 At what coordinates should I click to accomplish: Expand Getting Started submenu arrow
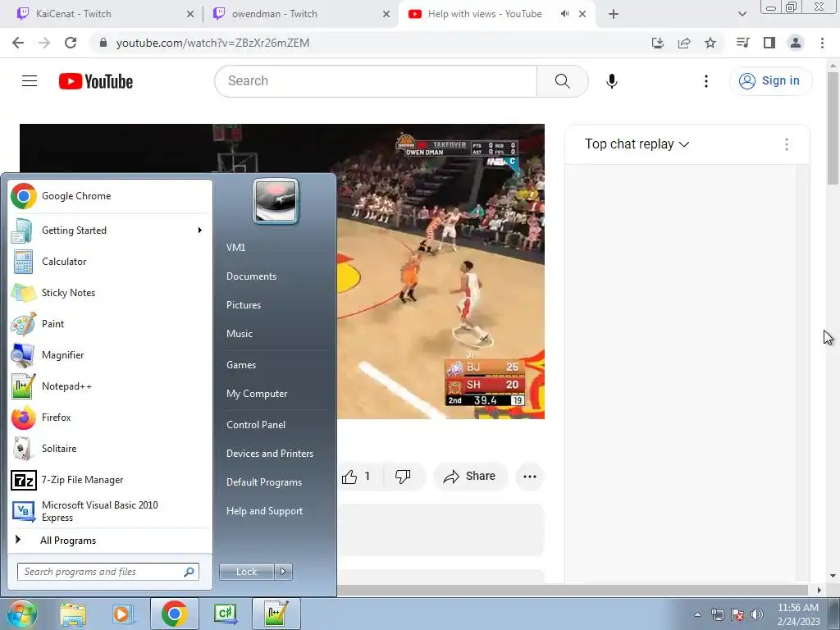200,231
